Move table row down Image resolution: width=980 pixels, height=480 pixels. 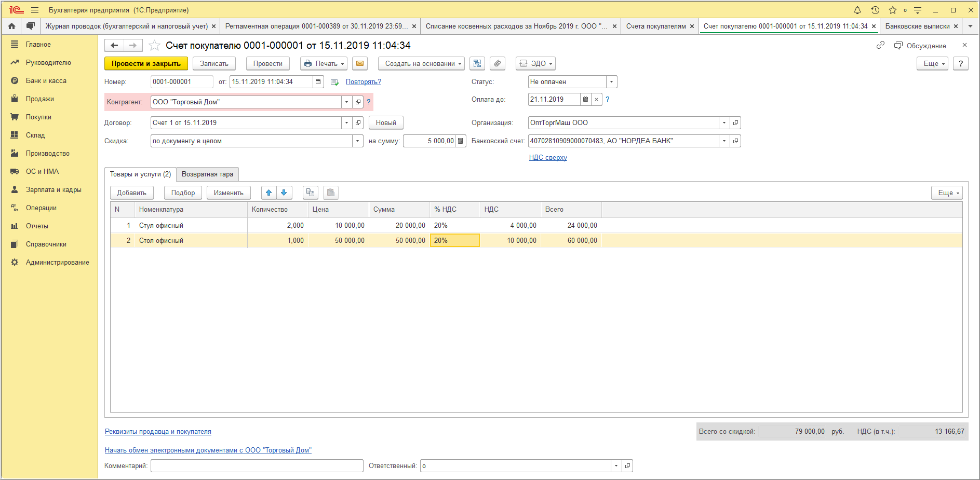coord(284,193)
